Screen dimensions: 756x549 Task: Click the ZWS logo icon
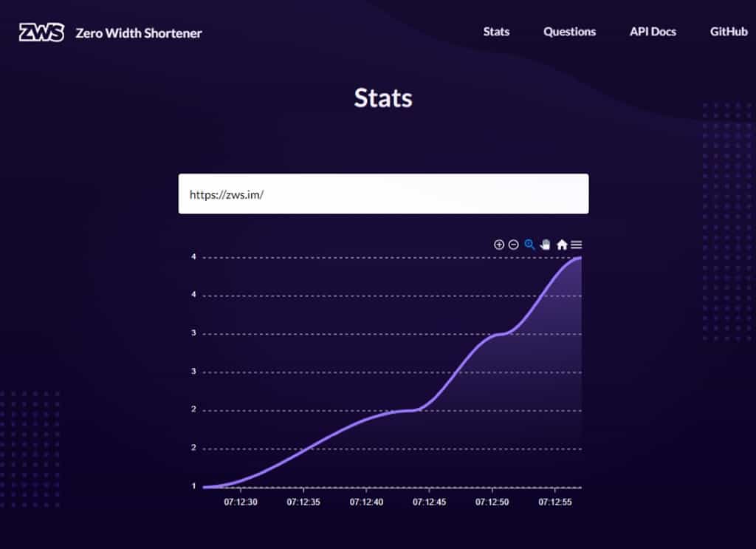point(41,33)
